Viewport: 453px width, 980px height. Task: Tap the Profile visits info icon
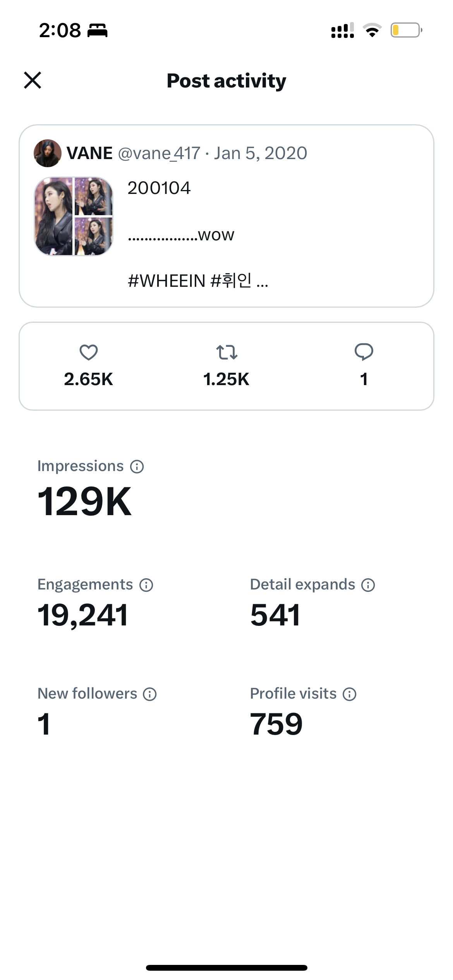coord(350,694)
